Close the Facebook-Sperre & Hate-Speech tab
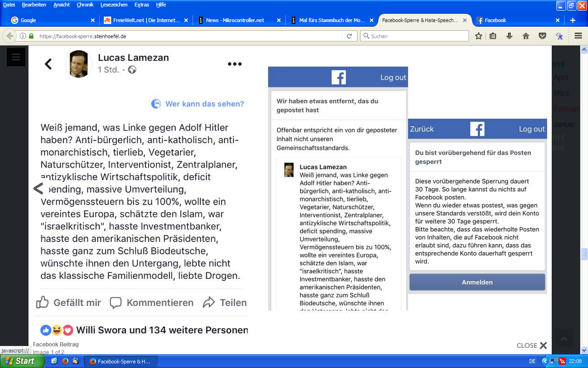The image size is (588, 368). click(x=465, y=20)
